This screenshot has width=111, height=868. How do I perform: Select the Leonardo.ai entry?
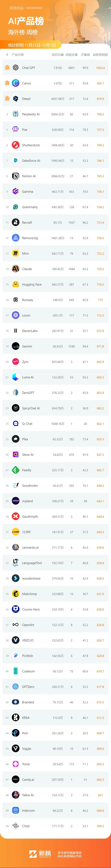[x=30, y=548]
